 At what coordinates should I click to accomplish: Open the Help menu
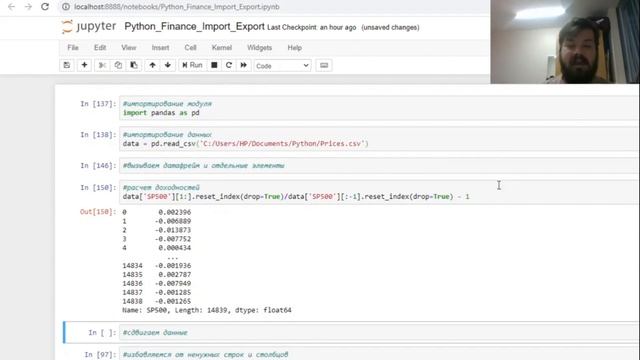pos(294,48)
